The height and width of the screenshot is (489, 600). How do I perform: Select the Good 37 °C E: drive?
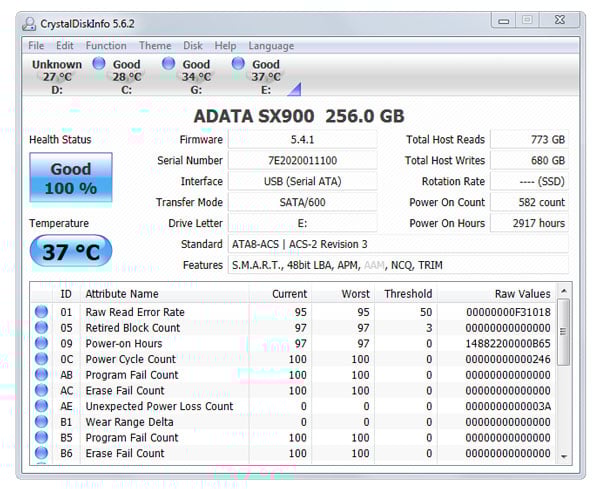[x=266, y=77]
